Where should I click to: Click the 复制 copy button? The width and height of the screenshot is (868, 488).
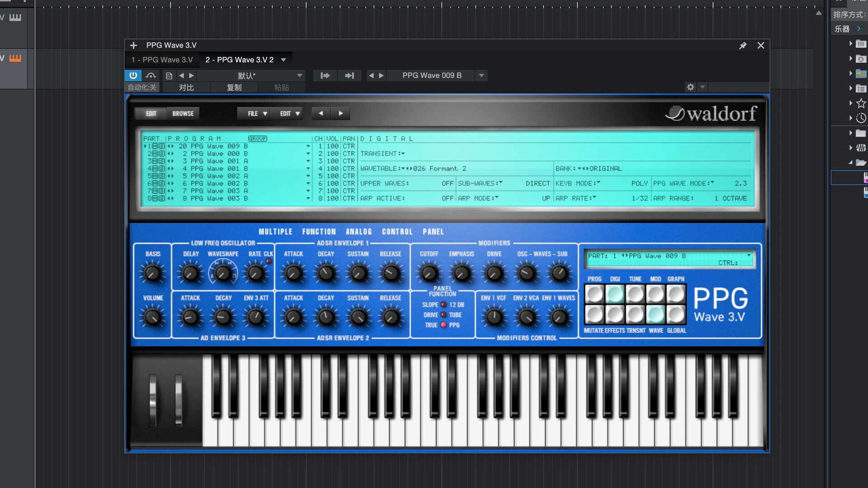234,87
